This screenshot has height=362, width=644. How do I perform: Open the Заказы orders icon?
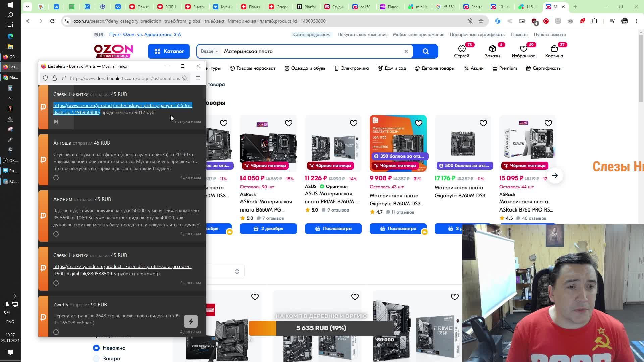click(492, 49)
